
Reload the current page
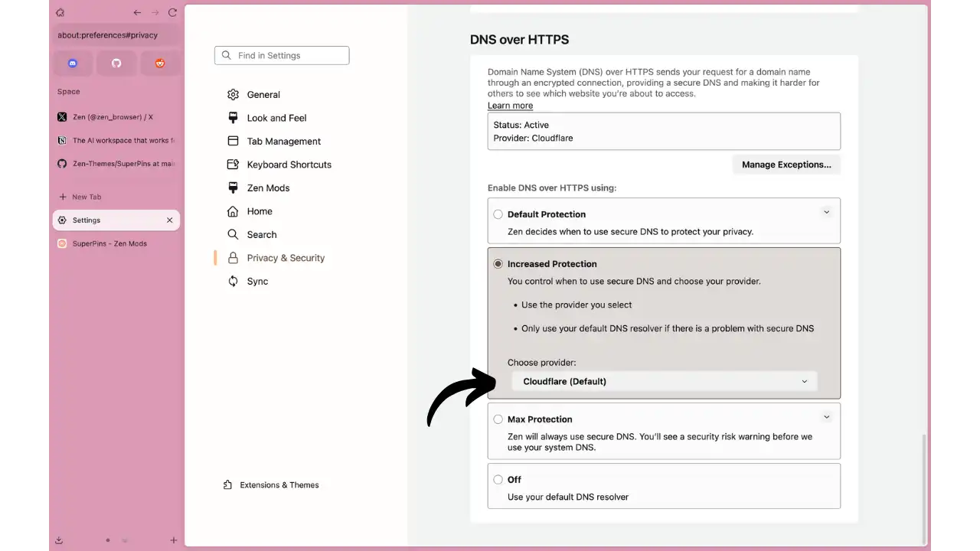coord(172,12)
